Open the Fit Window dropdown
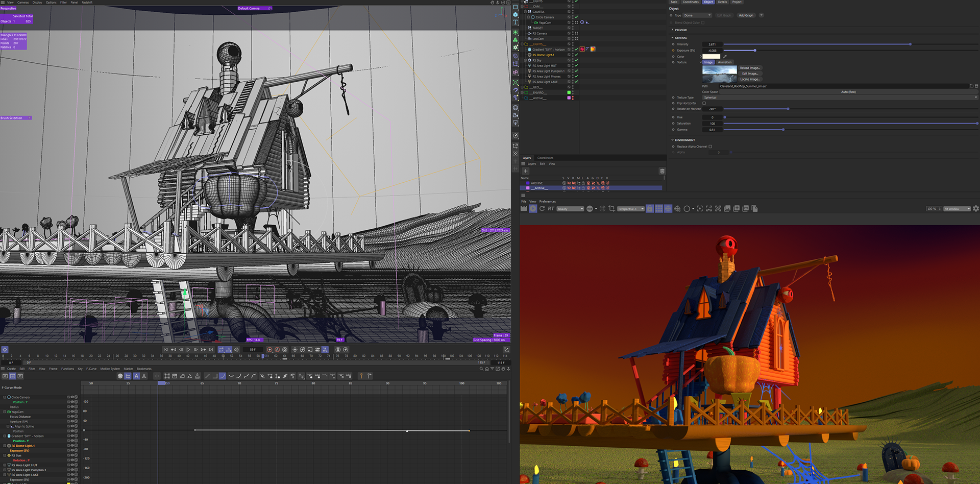This screenshot has height=484, width=980. 957,209
